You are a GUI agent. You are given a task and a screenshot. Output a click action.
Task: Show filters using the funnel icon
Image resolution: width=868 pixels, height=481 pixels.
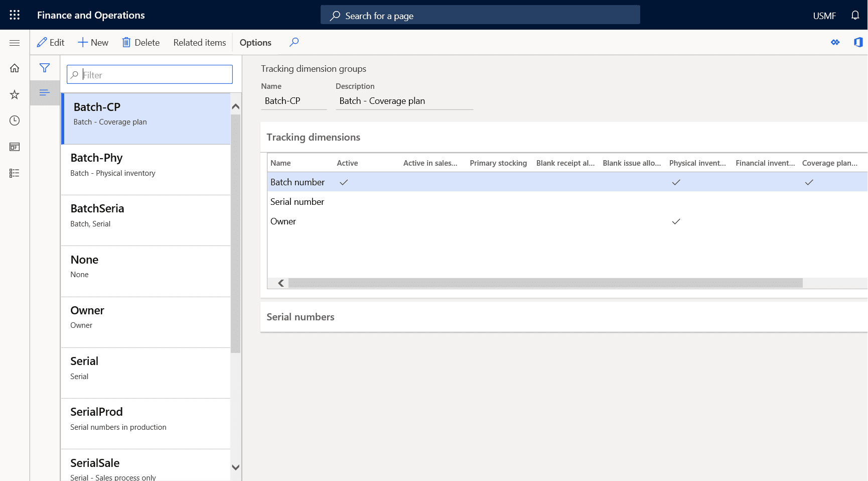pos(45,68)
